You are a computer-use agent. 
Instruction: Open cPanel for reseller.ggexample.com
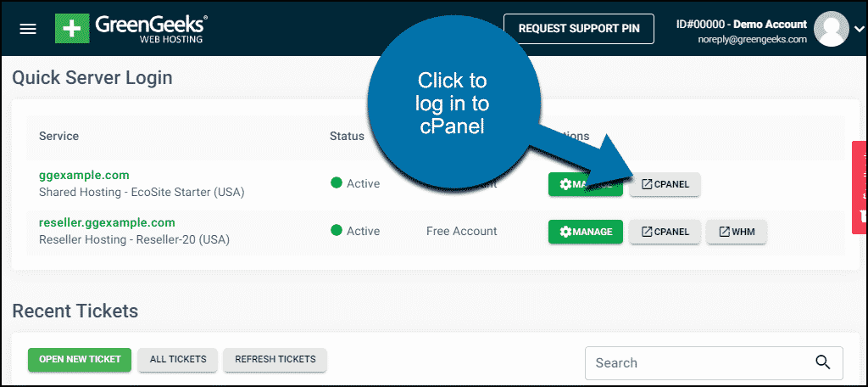tap(665, 232)
